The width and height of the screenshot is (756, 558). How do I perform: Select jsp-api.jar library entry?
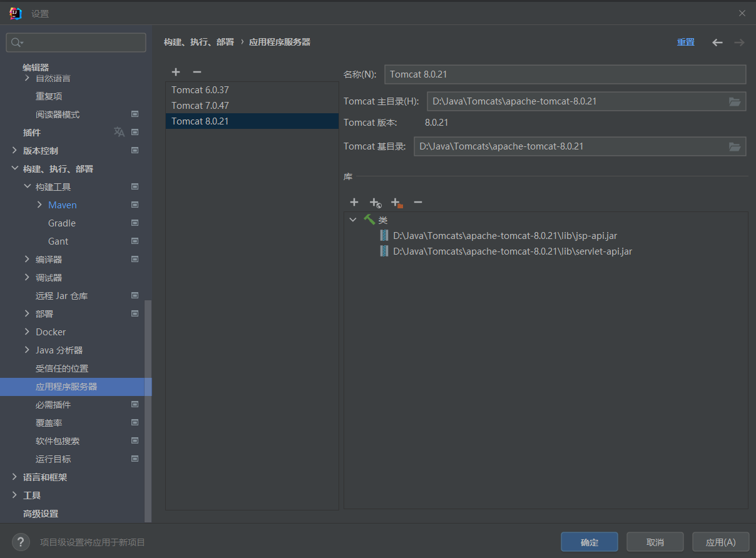pos(499,236)
